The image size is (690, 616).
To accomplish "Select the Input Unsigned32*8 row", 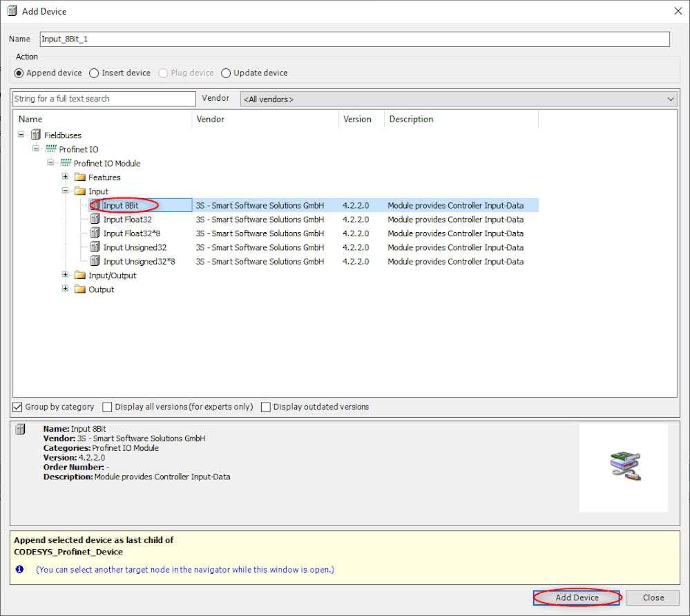I will pyautogui.click(x=314, y=261).
